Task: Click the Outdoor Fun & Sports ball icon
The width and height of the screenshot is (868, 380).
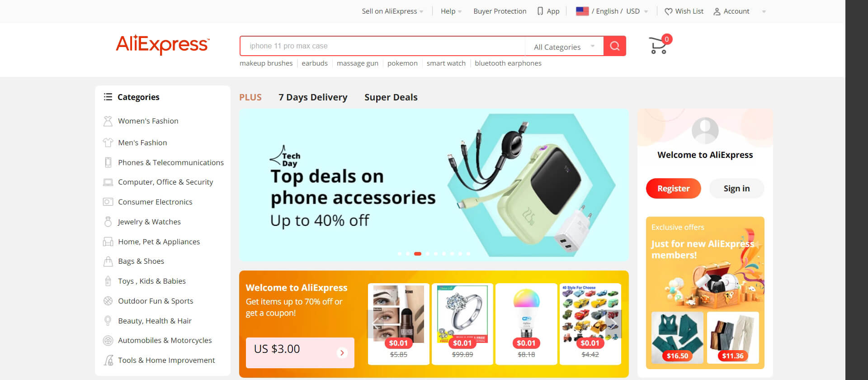Action: 108,301
